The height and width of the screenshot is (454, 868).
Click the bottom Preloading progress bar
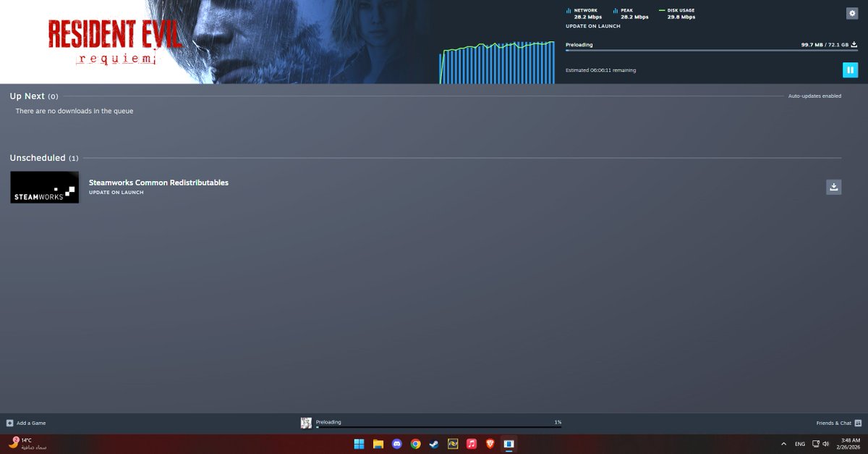point(438,427)
